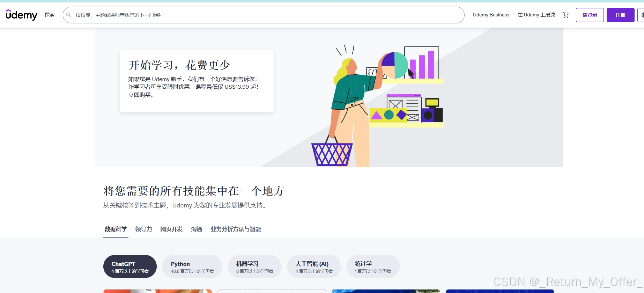
Task: Open the 在 Udemy 上授课 link
Action: pyautogui.click(x=536, y=15)
